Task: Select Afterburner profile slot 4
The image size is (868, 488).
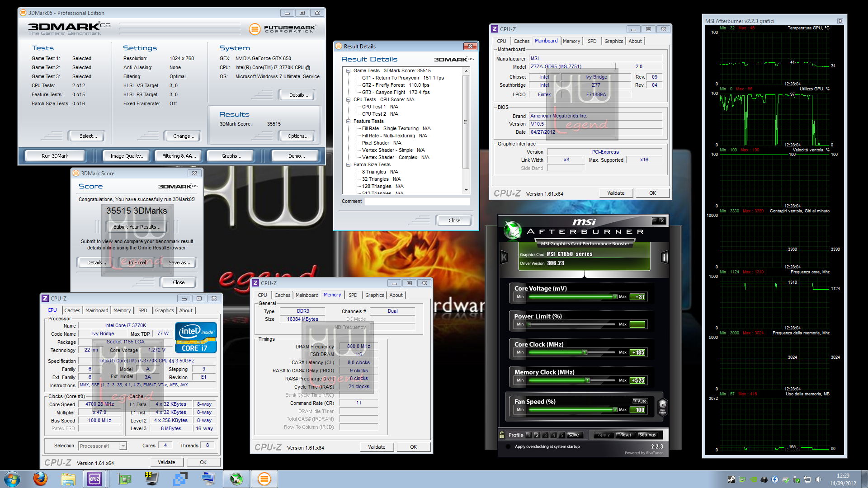Action: pos(553,435)
